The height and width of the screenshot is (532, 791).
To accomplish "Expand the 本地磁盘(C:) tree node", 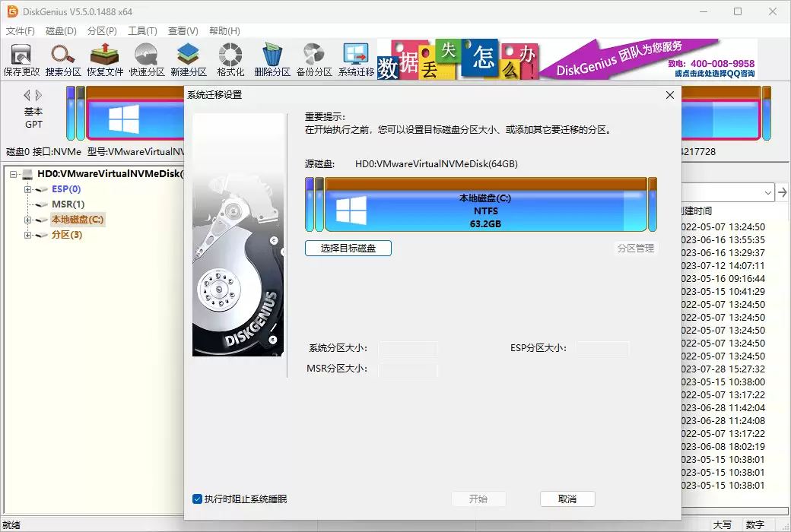I will tap(27, 220).
